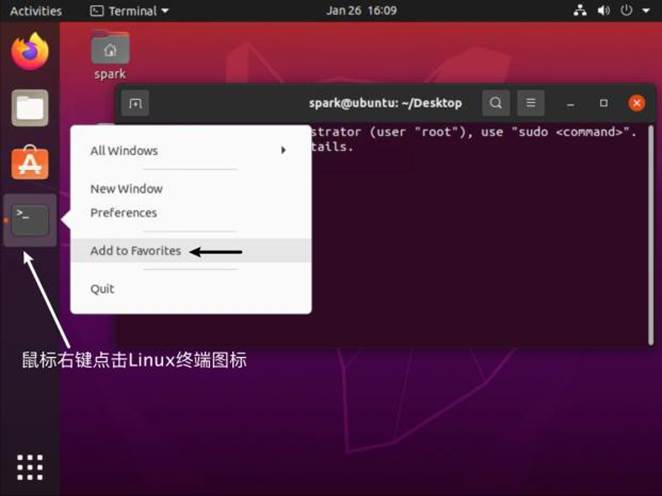
Task: Click the volume icon in top bar
Action: 603,10
